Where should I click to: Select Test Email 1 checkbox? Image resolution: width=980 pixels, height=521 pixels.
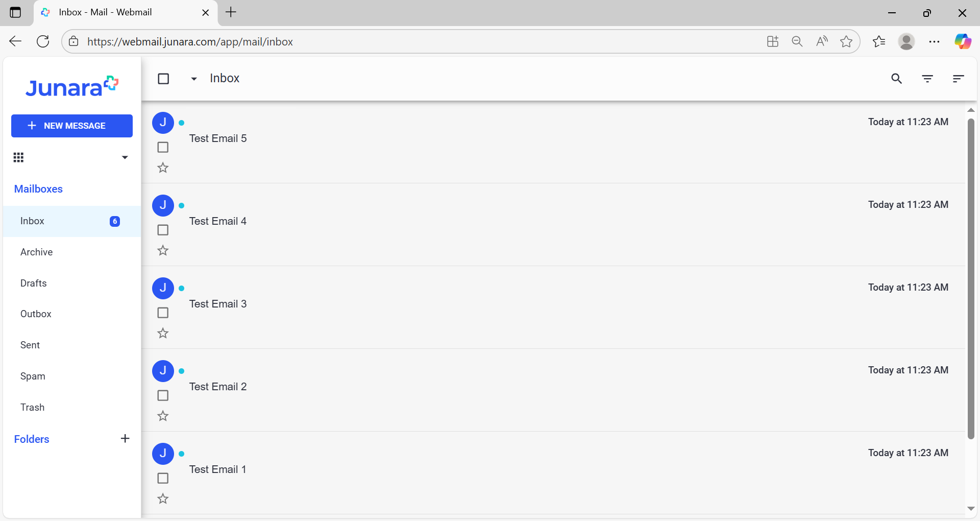click(163, 478)
